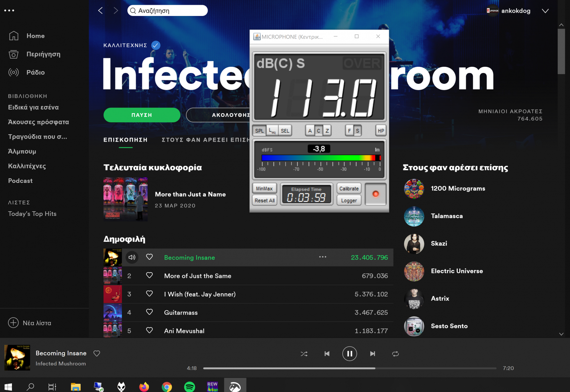570x392 pixels.
Task: Open Άλμπουμ library item
Action: tap(22, 151)
